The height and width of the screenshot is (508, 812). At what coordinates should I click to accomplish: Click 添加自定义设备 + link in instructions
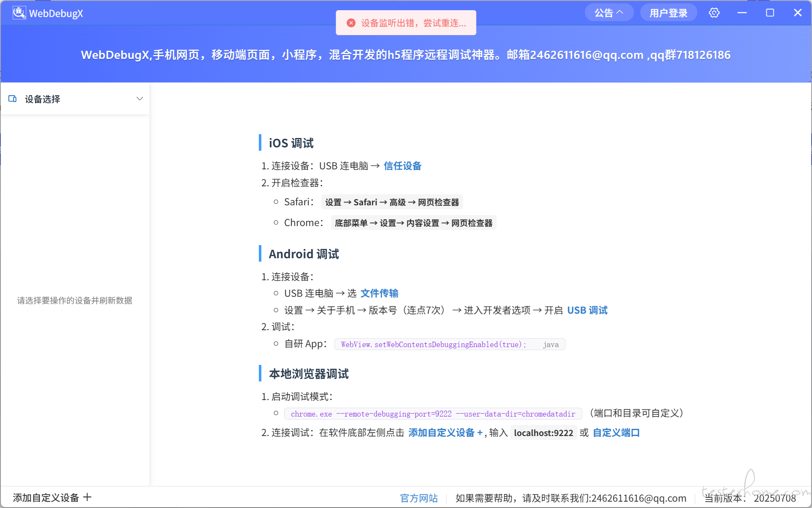click(445, 433)
